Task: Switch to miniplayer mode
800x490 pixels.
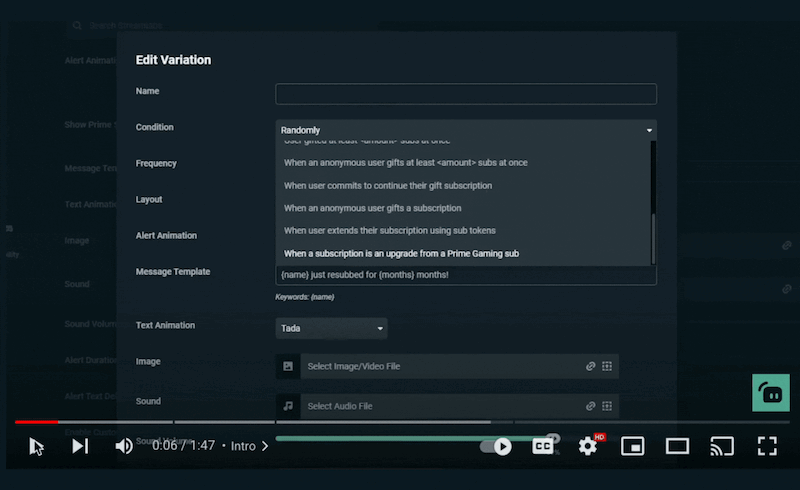Action: pos(633,446)
